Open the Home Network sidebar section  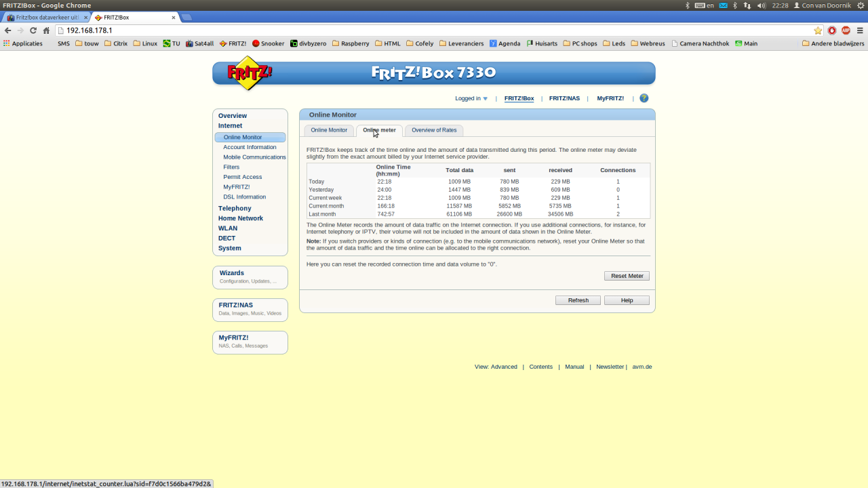(241, 218)
